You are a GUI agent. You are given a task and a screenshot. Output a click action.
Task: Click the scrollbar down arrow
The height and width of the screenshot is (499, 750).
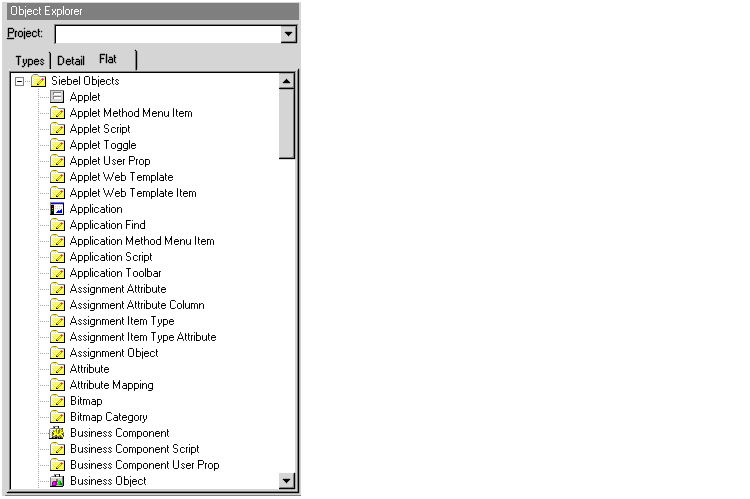pyautogui.click(x=287, y=480)
